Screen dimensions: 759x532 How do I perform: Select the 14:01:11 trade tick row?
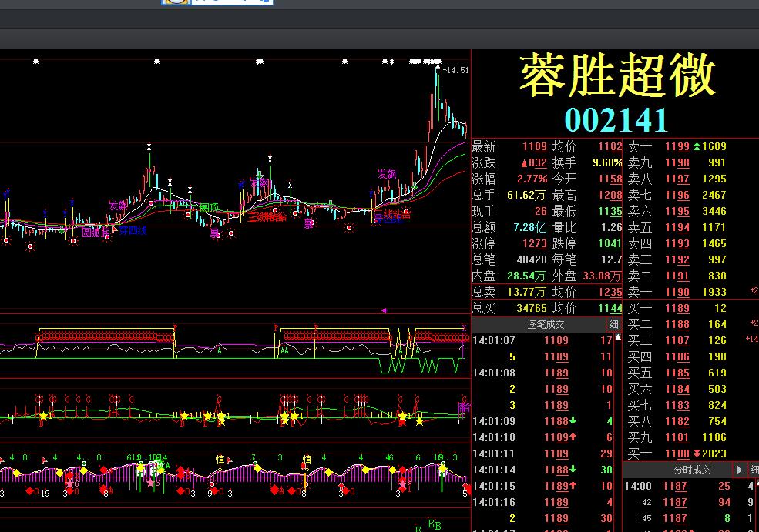tap(542, 453)
